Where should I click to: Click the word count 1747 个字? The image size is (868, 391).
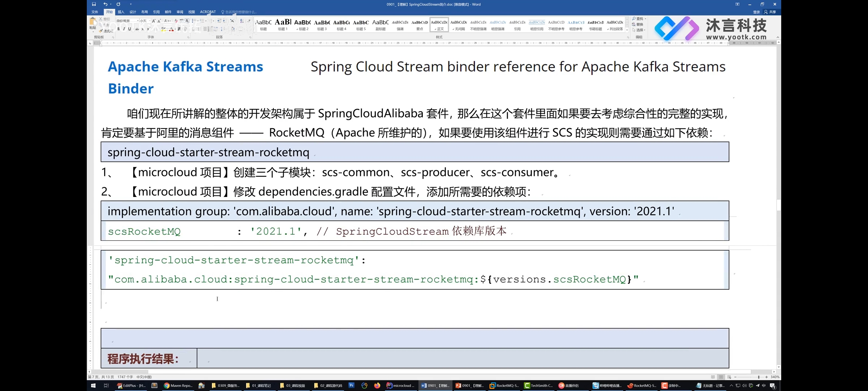click(x=125, y=377)
